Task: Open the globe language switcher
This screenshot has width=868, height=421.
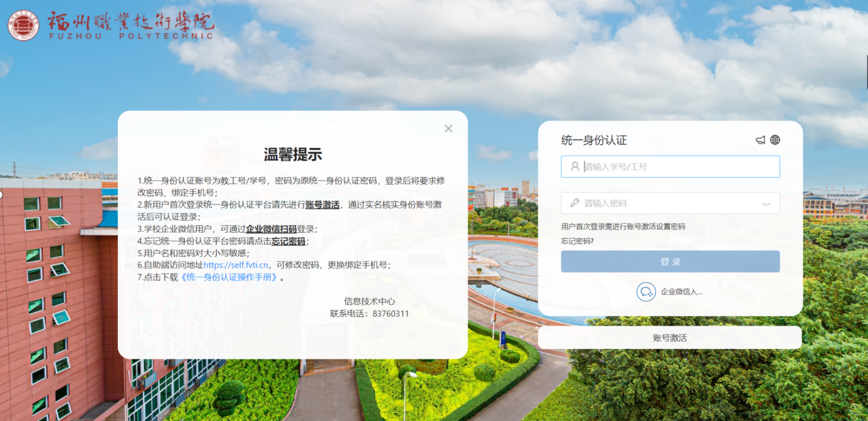Action: click(775, 140)
